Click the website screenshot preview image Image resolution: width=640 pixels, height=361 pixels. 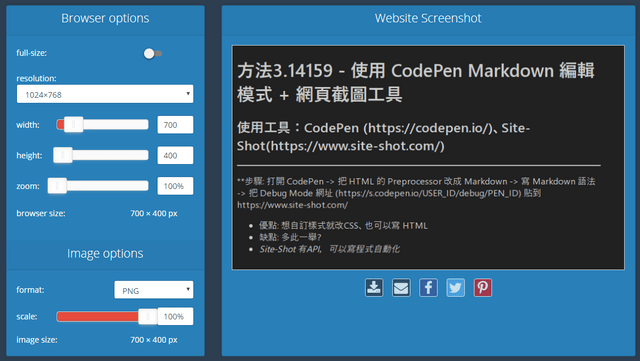(x=428, y=158)
